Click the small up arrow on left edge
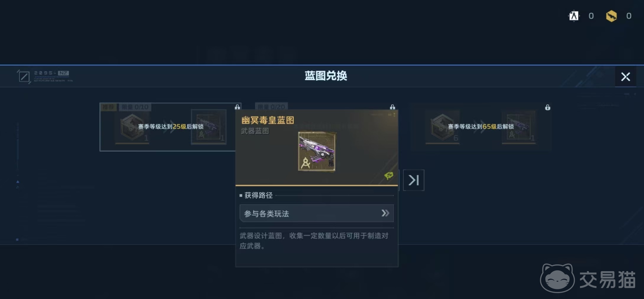Screen dimensions: 644x299 [18, 182]
